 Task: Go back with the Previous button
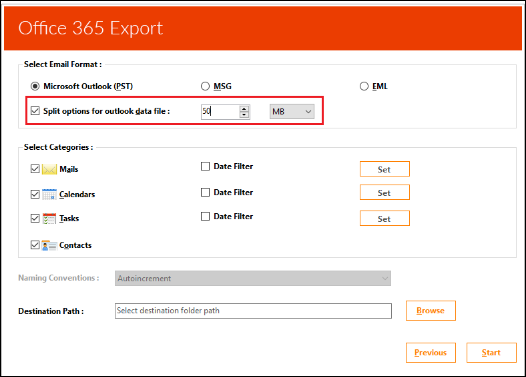pos(431,353)
